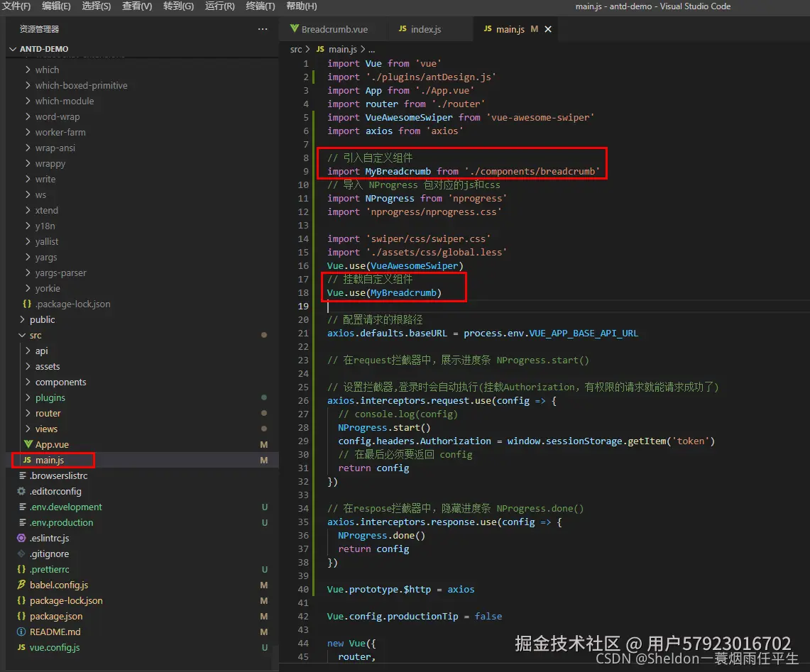
Task: Expand the api folder
Action: (x=28, y=351)
